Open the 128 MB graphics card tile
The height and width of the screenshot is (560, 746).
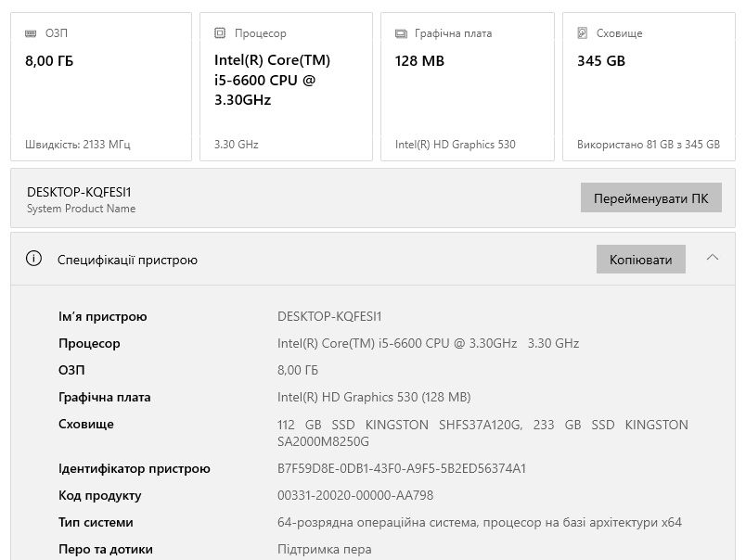pyautogui.click(x=467, y=87)
